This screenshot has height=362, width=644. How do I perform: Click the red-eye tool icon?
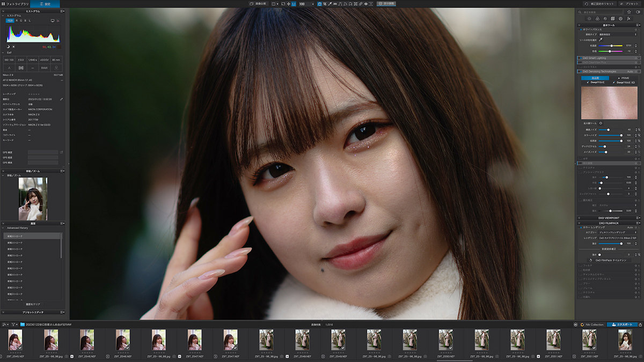point(365,4)
